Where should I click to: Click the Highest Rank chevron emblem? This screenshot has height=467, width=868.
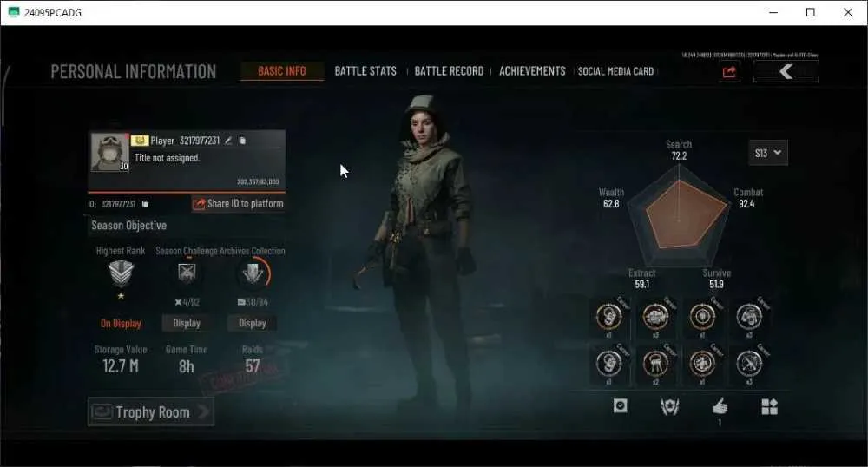click(x=121, y=273)
